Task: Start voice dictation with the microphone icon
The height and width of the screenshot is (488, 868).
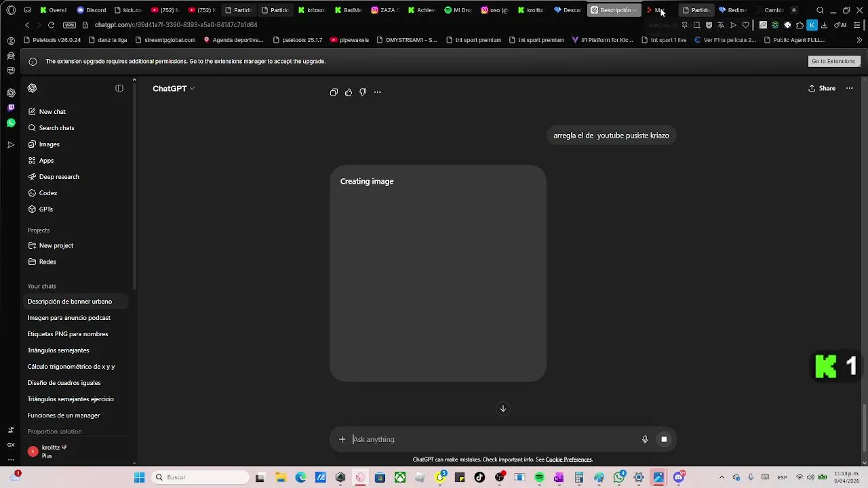Action: (x=645, y=439)
